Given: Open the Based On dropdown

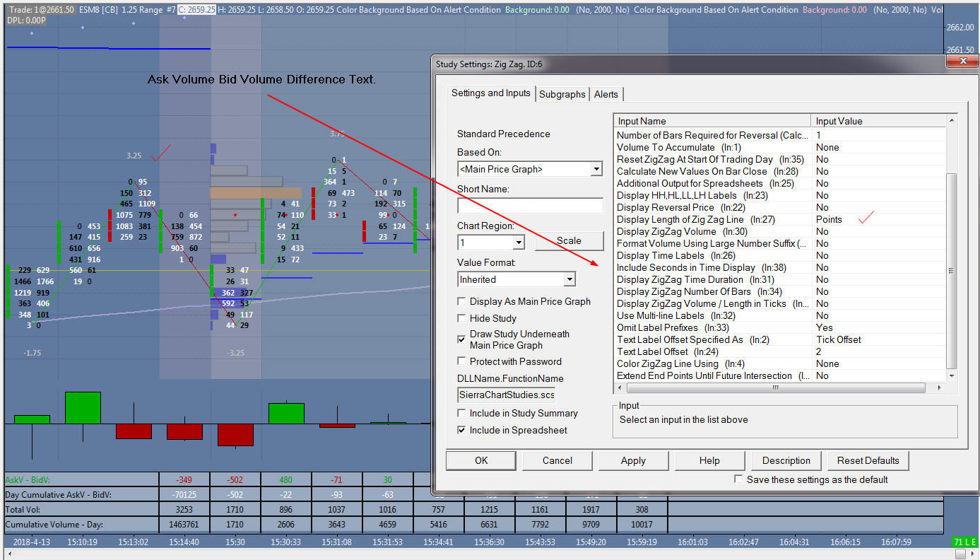Looking at the screenshot, I should [596, 169].
